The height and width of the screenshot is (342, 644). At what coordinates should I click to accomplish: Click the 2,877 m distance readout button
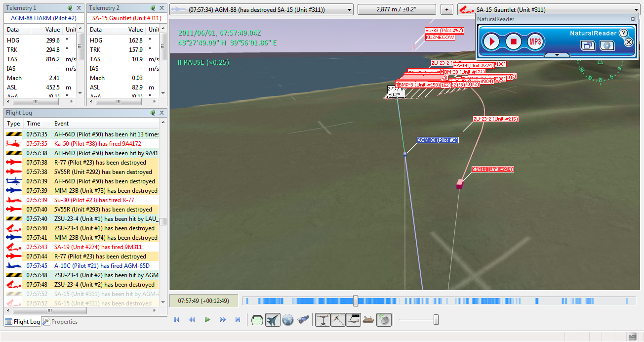click(x=397, y=9)
